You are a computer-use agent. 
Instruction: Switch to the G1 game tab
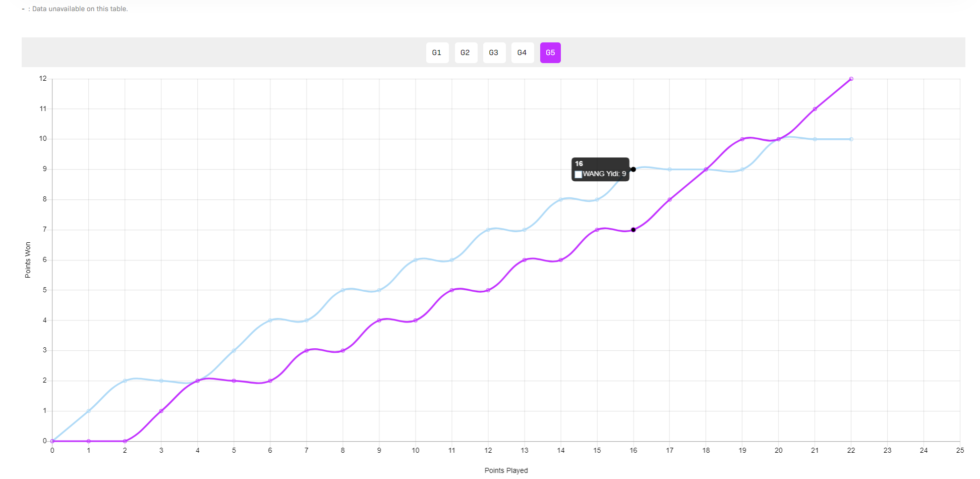click(x=437, y=52)
